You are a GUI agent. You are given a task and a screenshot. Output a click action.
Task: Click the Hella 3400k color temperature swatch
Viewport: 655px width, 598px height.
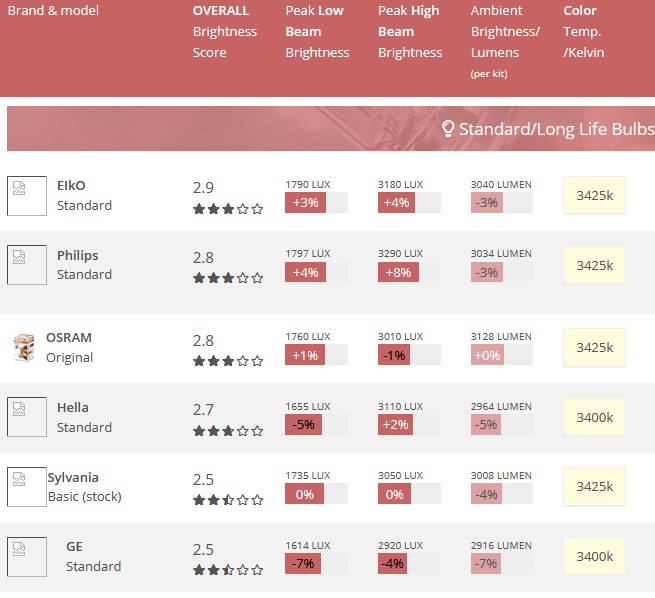click(594, 417)
